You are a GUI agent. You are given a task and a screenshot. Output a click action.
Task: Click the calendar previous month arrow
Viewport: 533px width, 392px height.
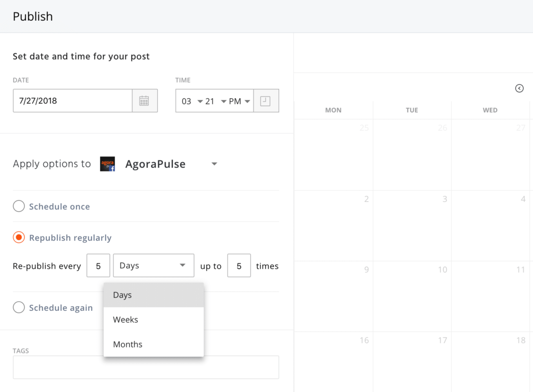pos(519,88)
